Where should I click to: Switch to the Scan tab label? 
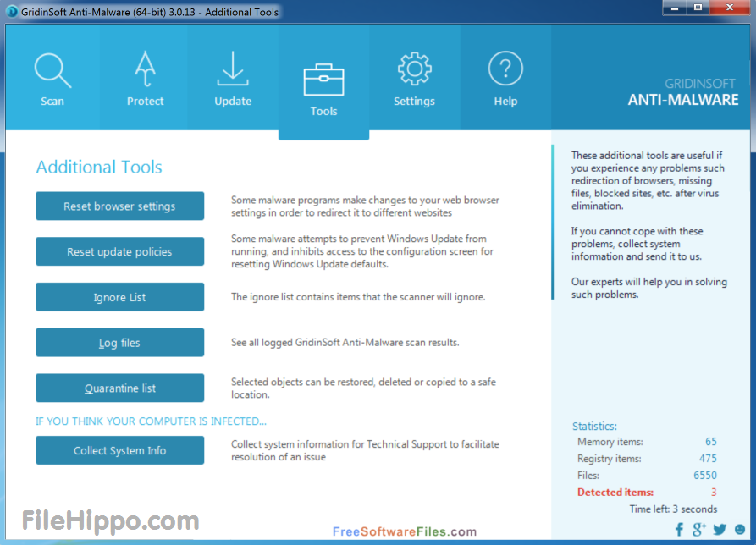[52, 102]
